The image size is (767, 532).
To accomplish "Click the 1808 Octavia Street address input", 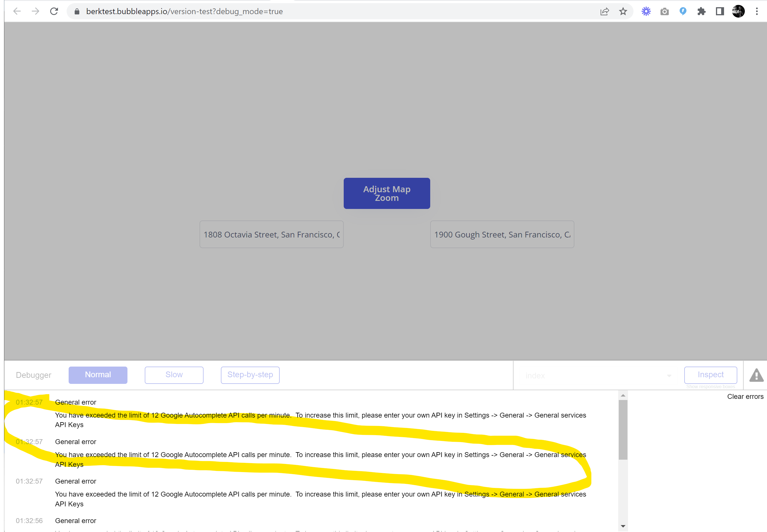I will pos(271,234).
